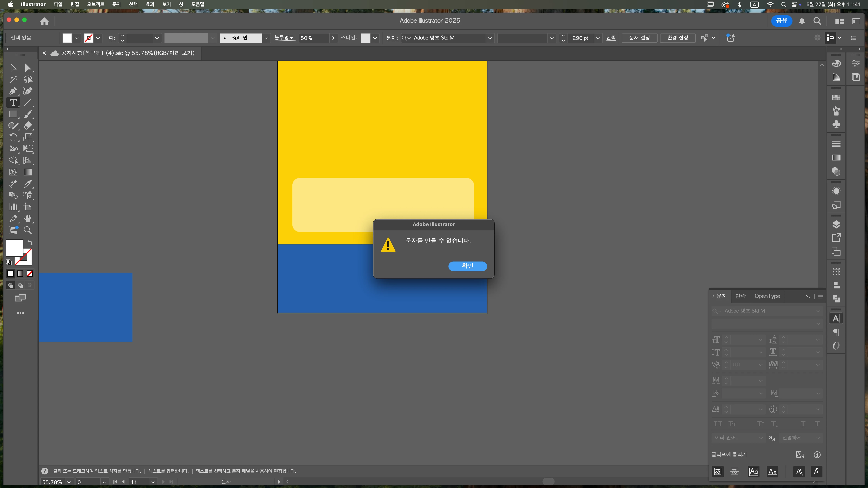Open the Layers panel icon
Screen dimensions: 868x488
[836, 224]
